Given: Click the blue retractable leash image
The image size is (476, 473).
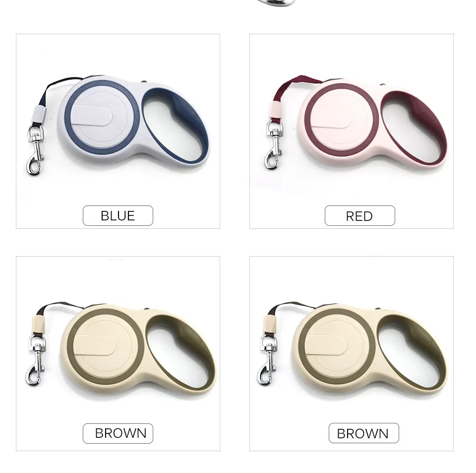Looking at the screenshot, I should (x=118, y=125).
